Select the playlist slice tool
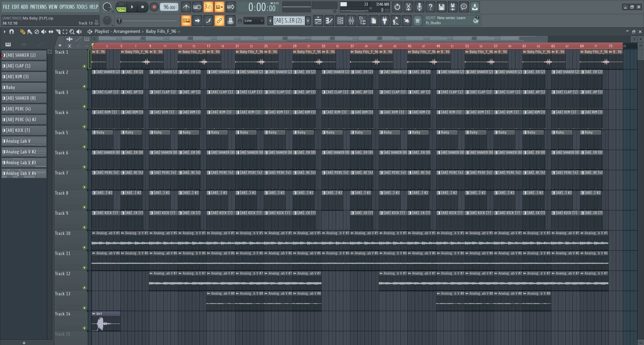644x345 pixels. tap(58, 32)
